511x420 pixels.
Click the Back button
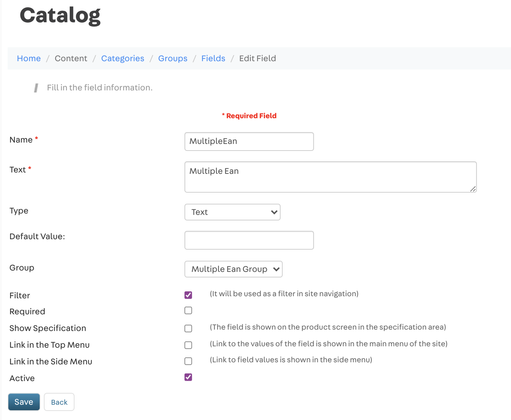[59, 402]
